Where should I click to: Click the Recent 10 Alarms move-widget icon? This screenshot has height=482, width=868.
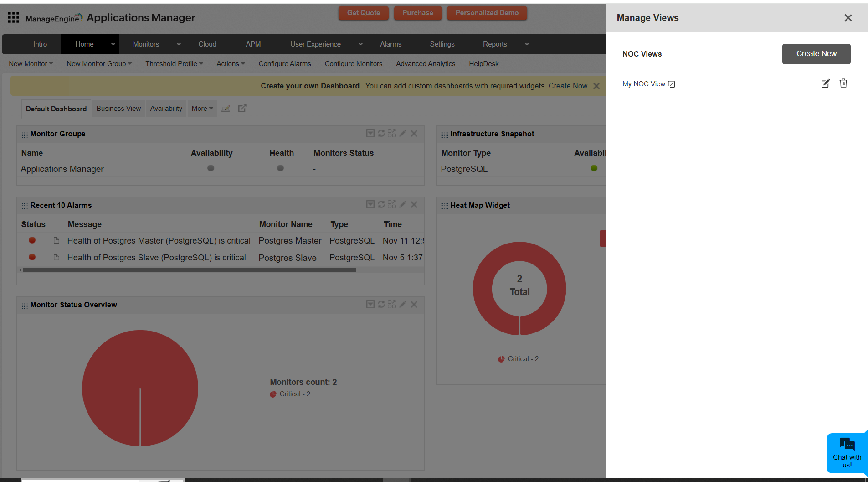(x=392, y=204)
